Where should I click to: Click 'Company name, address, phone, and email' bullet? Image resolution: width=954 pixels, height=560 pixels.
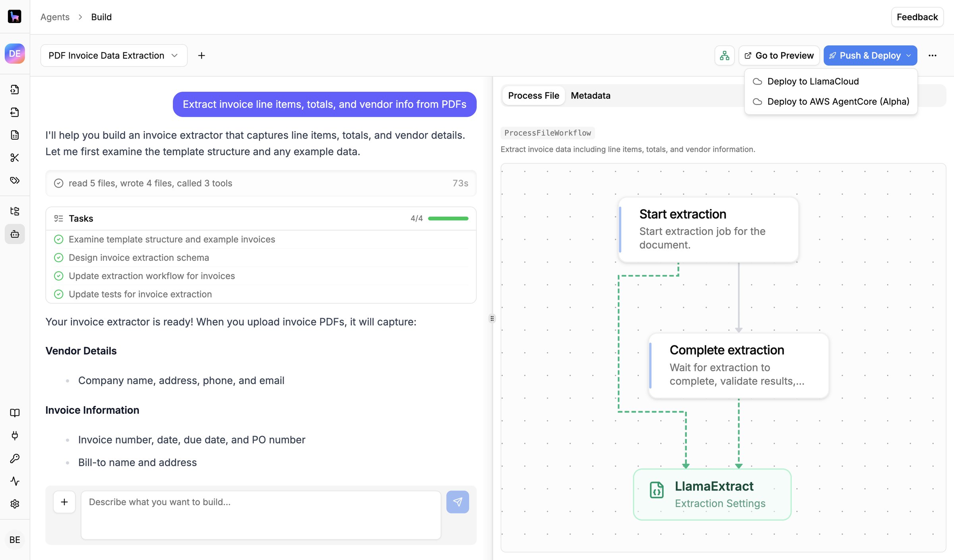click(x=181, y=381)
